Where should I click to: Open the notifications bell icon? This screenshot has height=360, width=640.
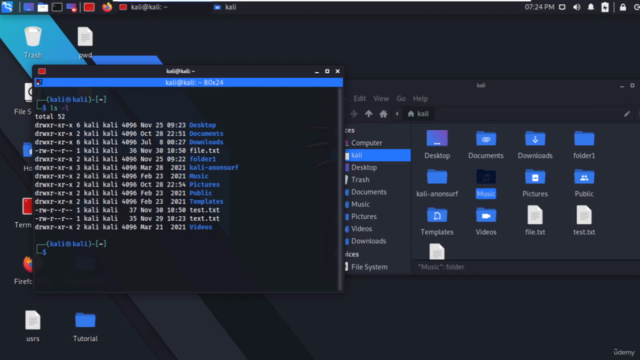[x=591, y=7]
